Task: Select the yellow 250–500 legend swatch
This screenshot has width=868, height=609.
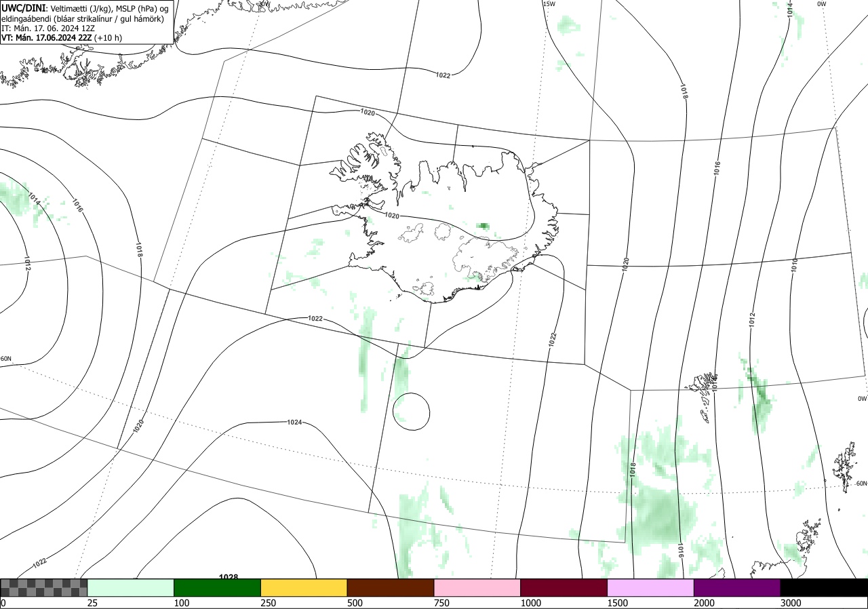Action: click(304, 587)
